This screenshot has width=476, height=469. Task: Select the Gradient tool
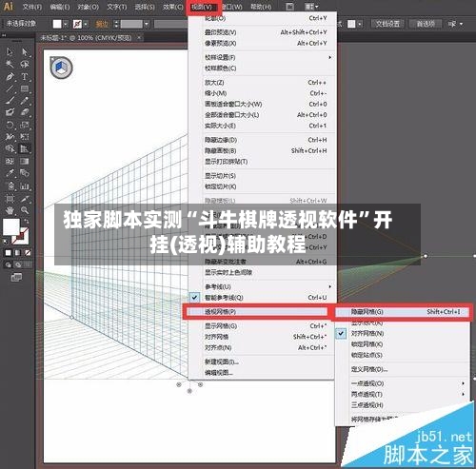pyautogui.click(x=25, y=161)
